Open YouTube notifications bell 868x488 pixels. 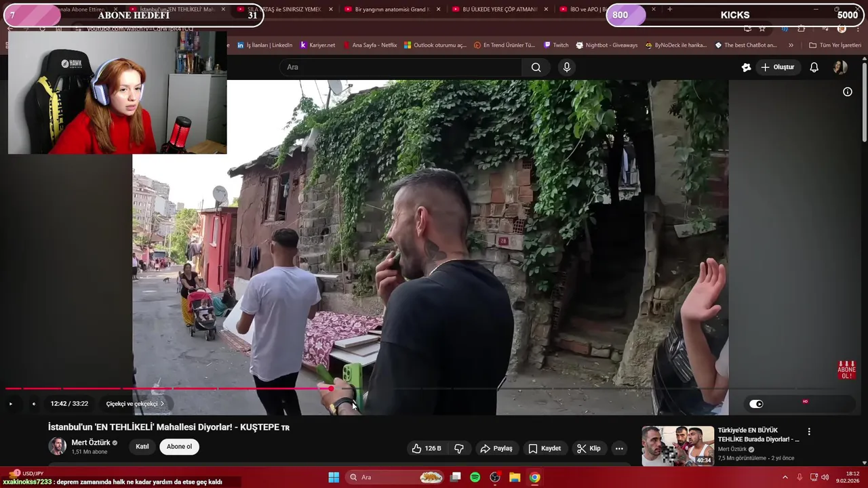(814, 67)
